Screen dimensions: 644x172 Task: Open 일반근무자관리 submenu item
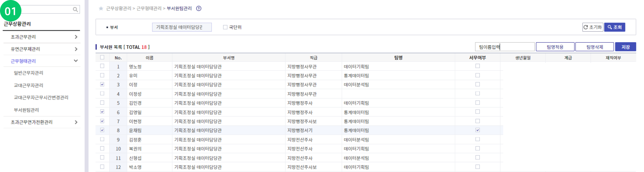(28, 73)
